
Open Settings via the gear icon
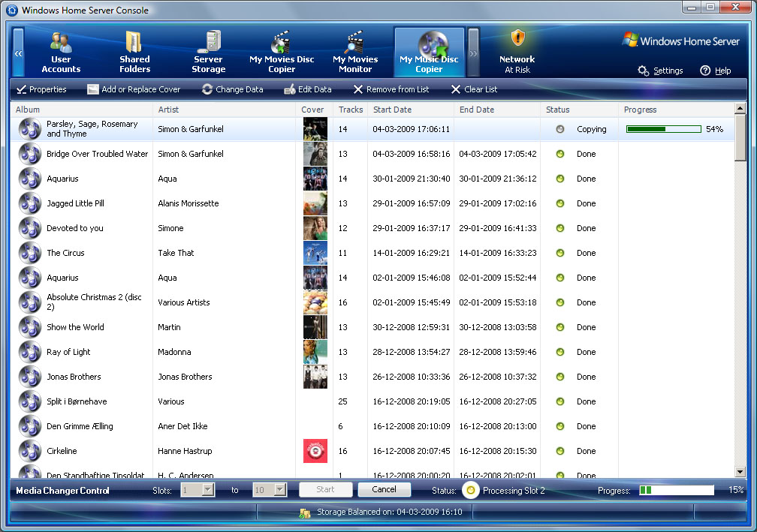644,71
